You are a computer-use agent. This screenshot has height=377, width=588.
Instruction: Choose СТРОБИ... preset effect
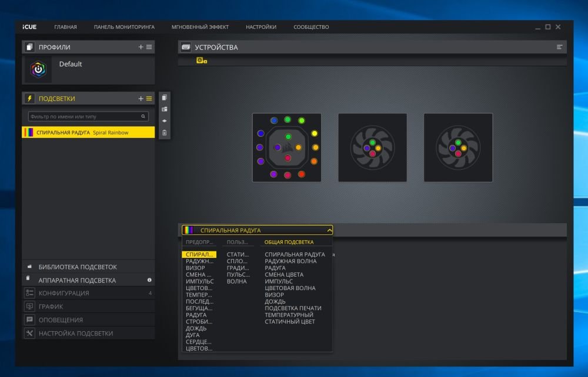pyautogui.click(x=199, y=322)
